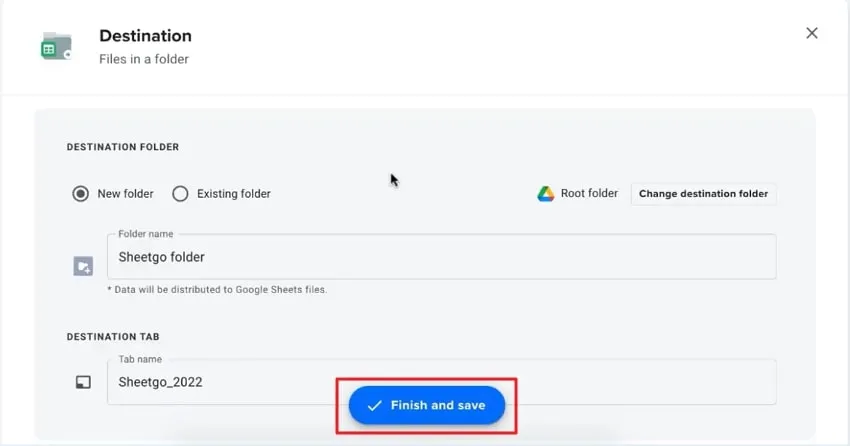Click the DESTINATION TAB heading

click(113, 337)
